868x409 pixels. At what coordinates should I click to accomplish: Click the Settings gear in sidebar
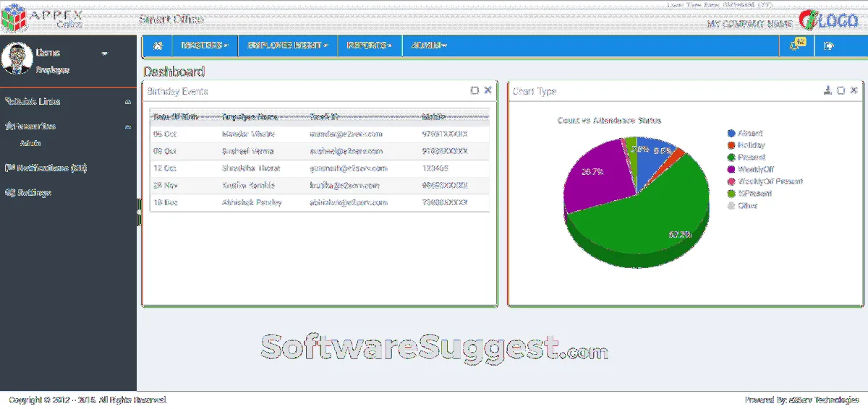point(10,193)
